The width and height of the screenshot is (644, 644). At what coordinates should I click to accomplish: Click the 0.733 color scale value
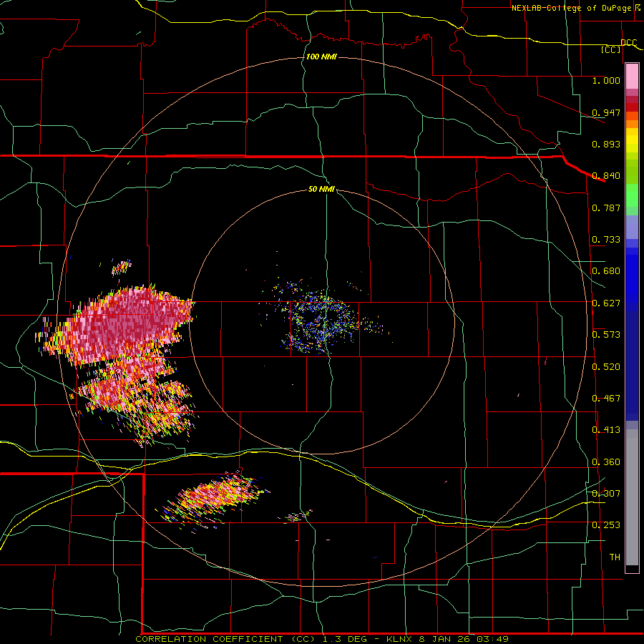(606, 240)
